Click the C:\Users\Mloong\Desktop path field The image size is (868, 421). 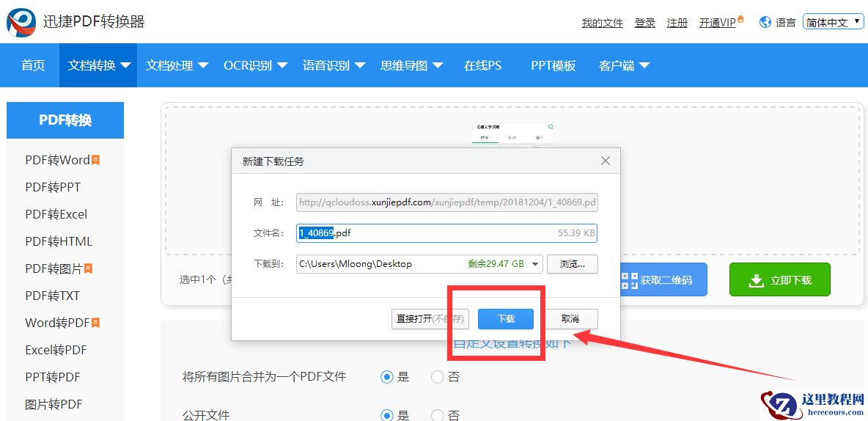(x=419, y=264)
